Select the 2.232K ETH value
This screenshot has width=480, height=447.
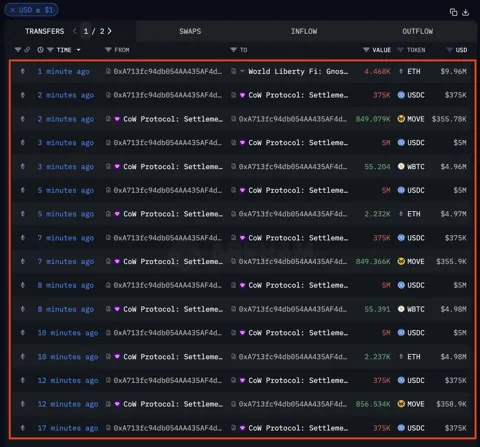(377, 214)
